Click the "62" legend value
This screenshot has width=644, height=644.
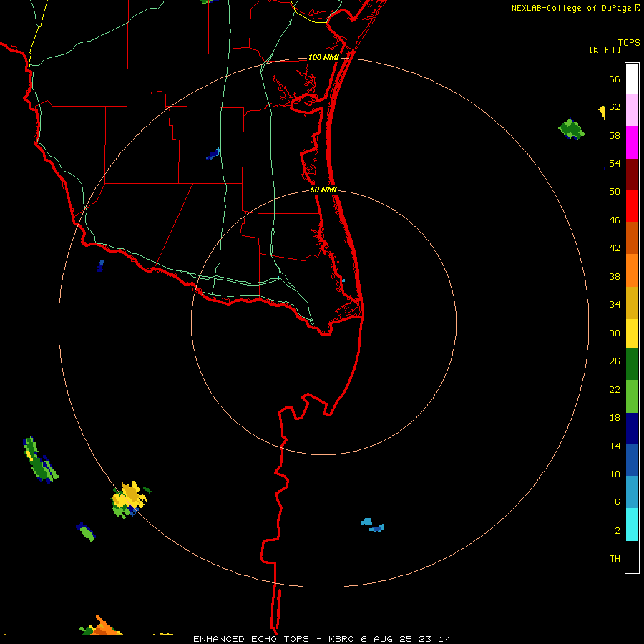615,107
